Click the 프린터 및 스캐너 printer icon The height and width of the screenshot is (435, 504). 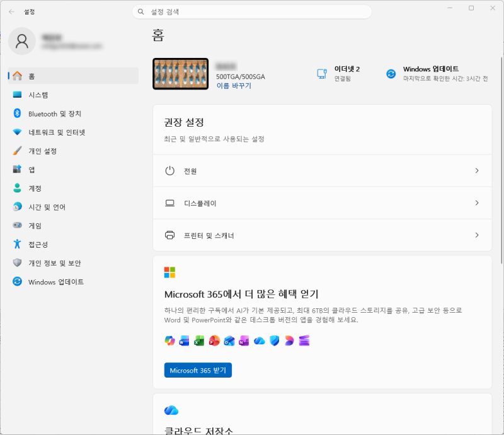pyautogui.click(x=169, y=235)
